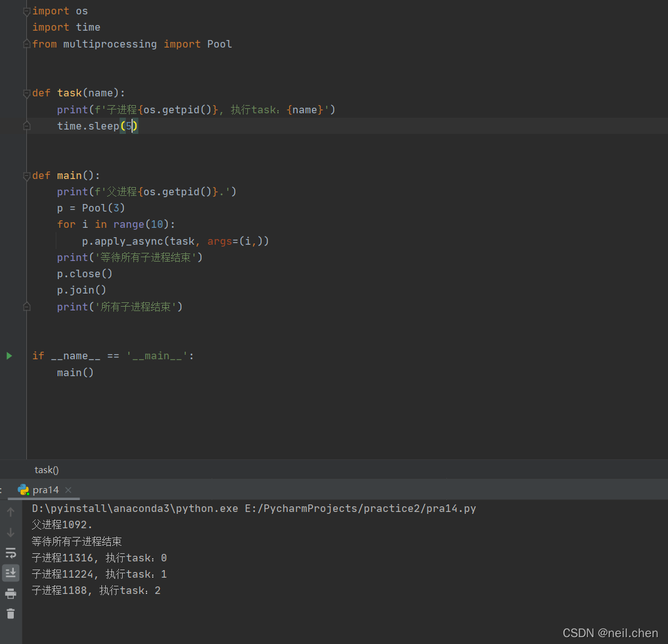
Task: Click the Python logo on the pra14 tab
Action: [x=23, y=490]
